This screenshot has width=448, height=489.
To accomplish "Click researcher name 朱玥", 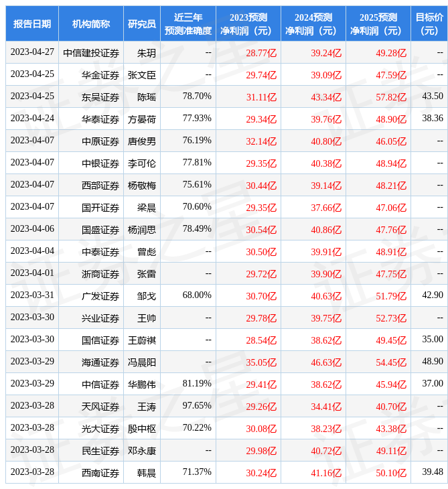I will click(x=147, y=53).
